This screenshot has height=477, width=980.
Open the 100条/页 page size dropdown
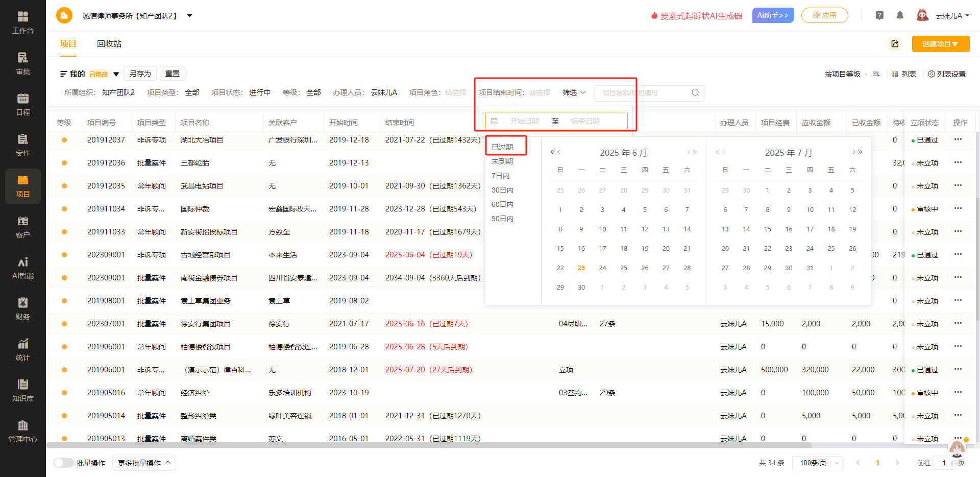(818, 463)
